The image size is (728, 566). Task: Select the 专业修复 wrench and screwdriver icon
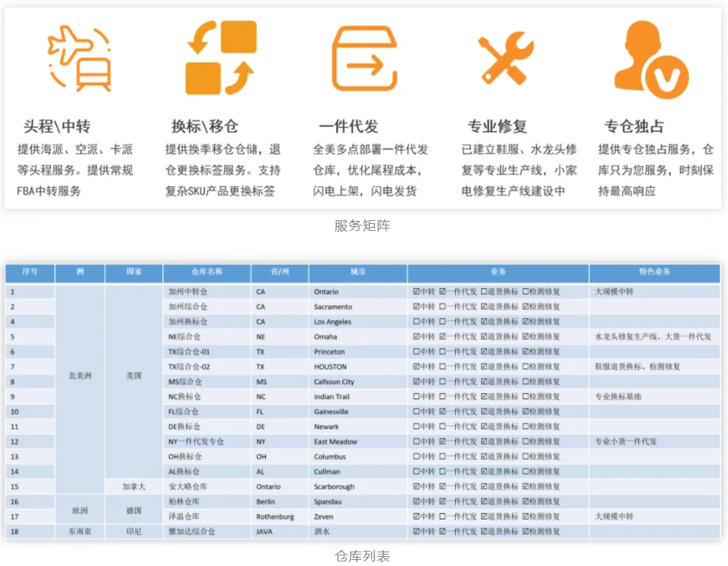505,58
